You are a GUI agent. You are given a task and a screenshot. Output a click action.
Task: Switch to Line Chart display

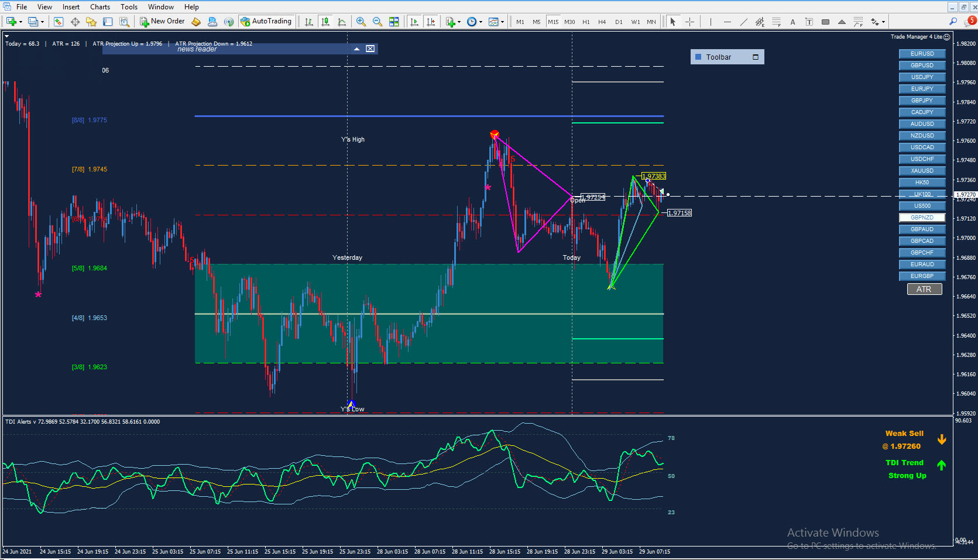pyautogui.click(x=342, y=22)
